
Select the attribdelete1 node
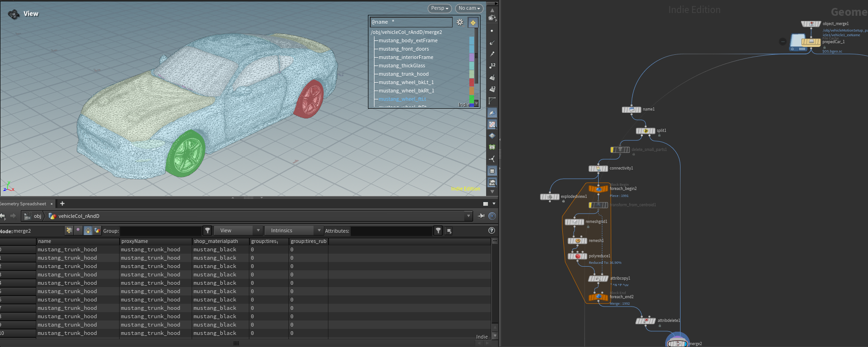pos(645,321)
